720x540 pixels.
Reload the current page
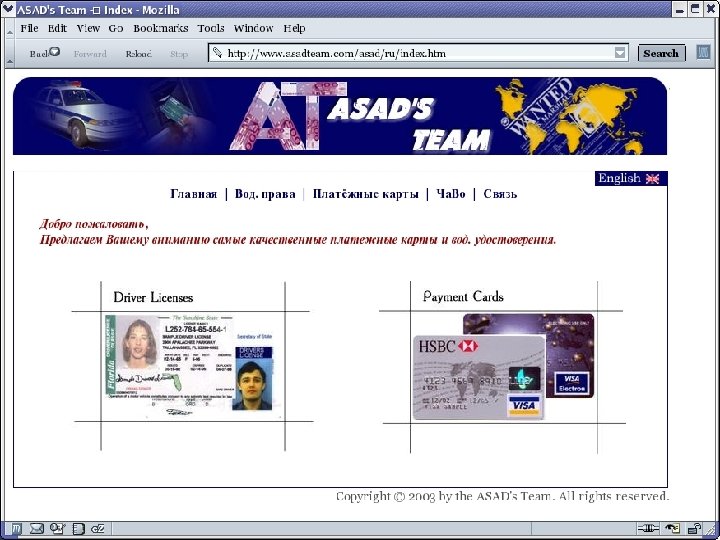(138, 54)
